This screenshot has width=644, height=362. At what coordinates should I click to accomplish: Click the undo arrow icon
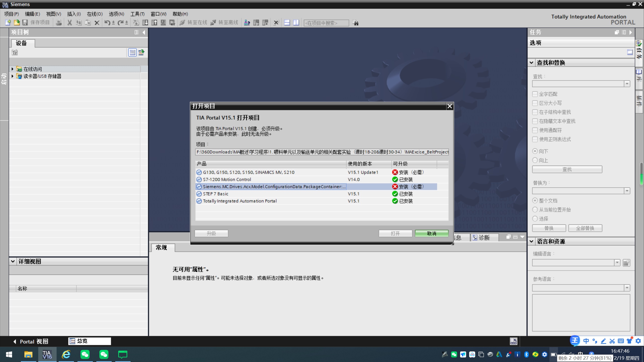(107, 23)
